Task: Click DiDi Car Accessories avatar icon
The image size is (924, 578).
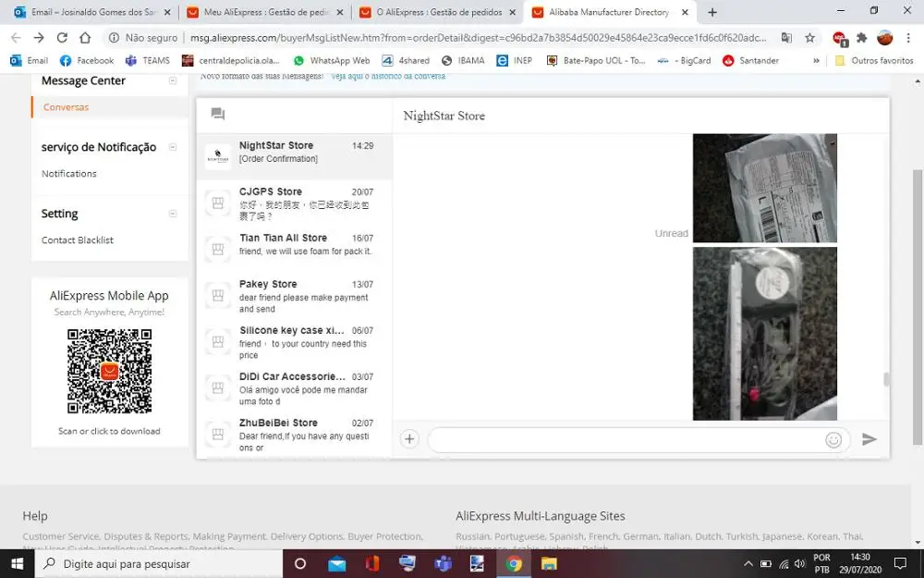Action: [217, 387]
